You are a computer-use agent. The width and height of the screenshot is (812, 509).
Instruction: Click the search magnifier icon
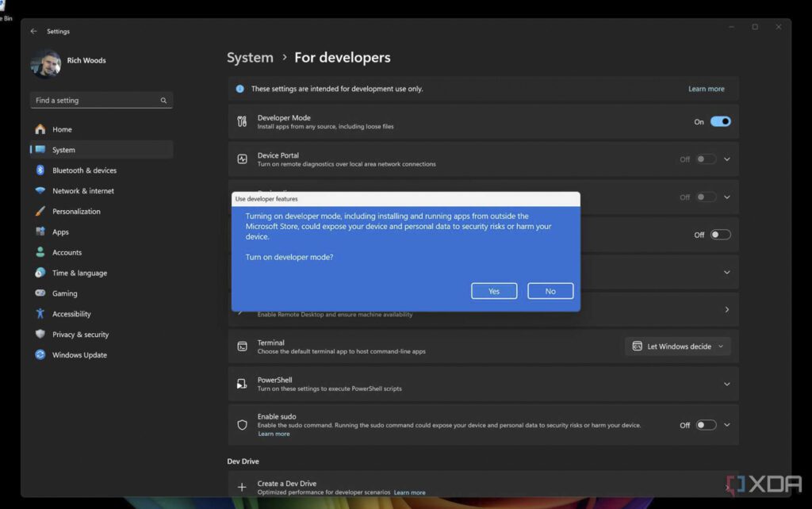(163, 101)
